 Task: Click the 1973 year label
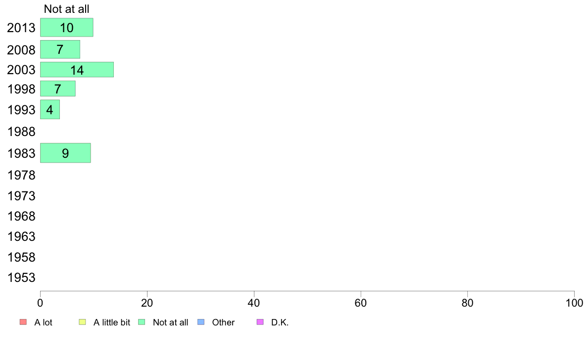(x=21, y=196)
